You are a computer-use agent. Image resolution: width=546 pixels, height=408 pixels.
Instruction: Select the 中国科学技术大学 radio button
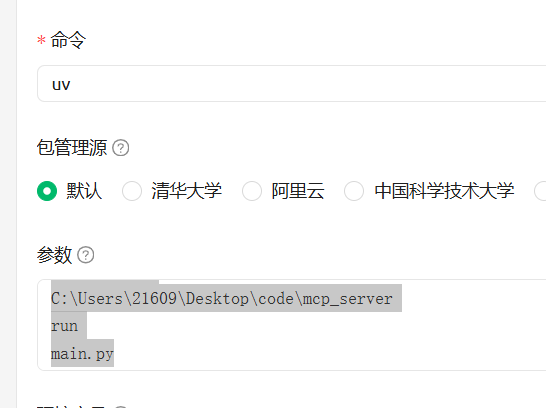point(354,191)
